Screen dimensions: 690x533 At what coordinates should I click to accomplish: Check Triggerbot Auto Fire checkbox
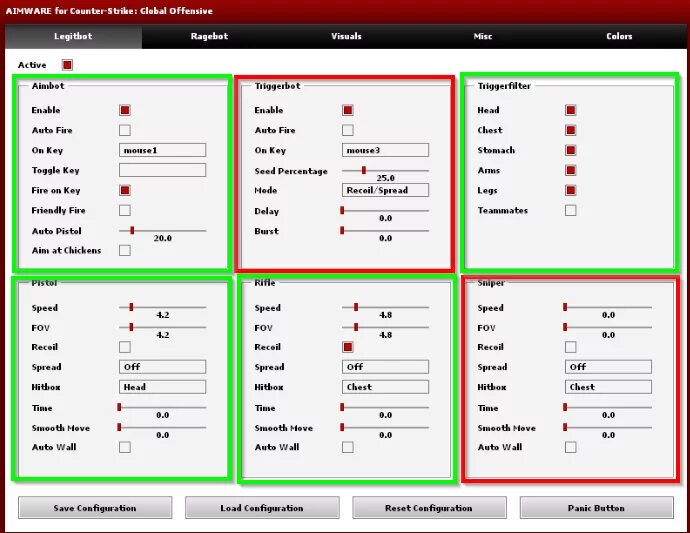point(348,130)
